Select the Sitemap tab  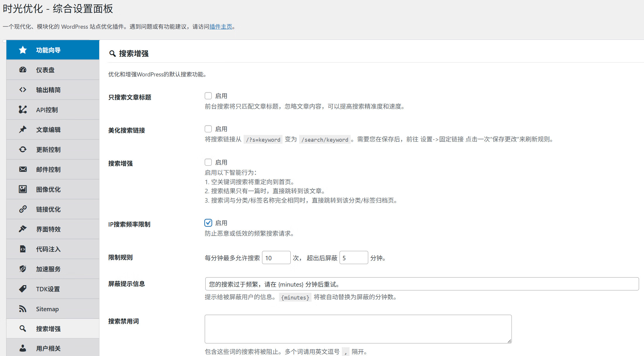53,309
